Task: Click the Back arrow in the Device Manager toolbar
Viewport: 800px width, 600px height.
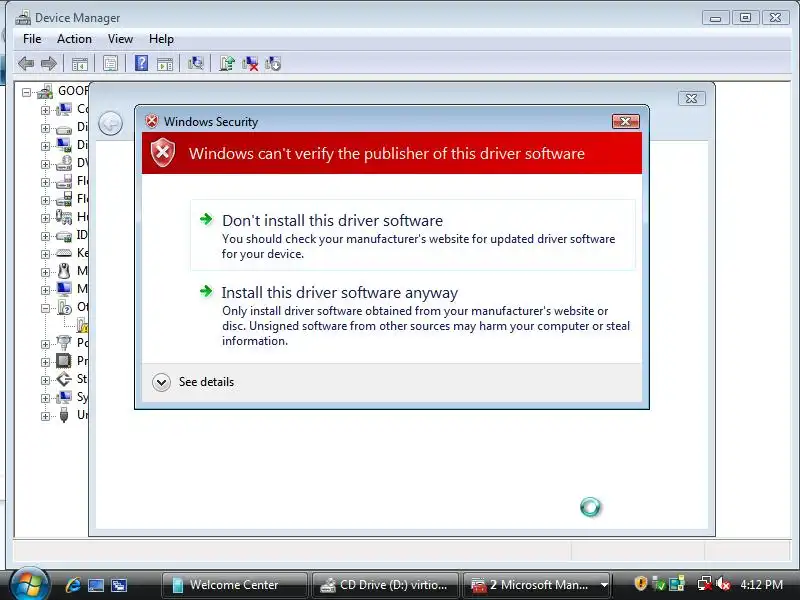Action: (x=26, y=64)
